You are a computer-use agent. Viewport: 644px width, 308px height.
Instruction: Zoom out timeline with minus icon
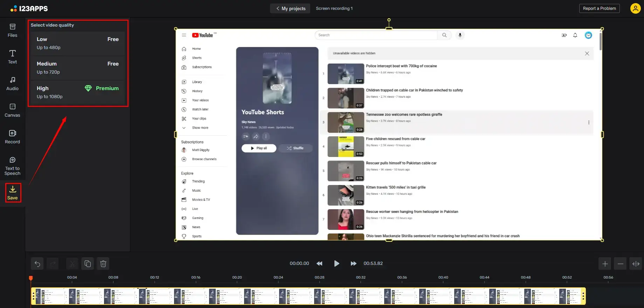[x=621, y=263]
